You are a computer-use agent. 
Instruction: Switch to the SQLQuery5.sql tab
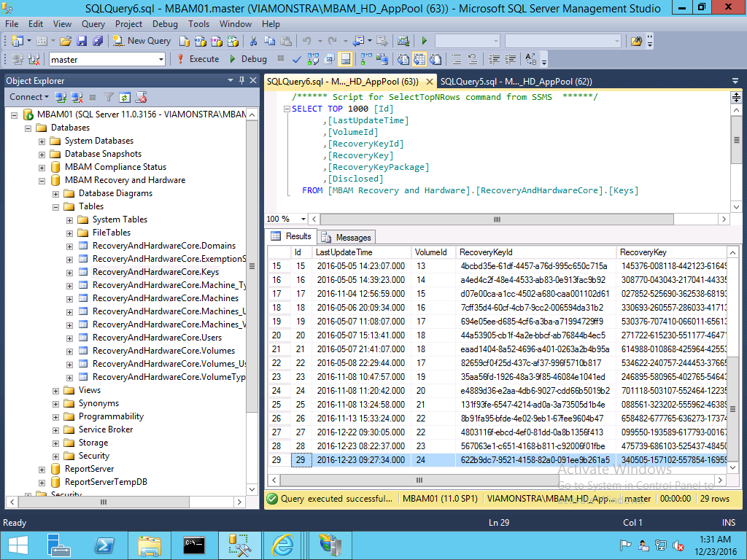(x=516, y=82)
